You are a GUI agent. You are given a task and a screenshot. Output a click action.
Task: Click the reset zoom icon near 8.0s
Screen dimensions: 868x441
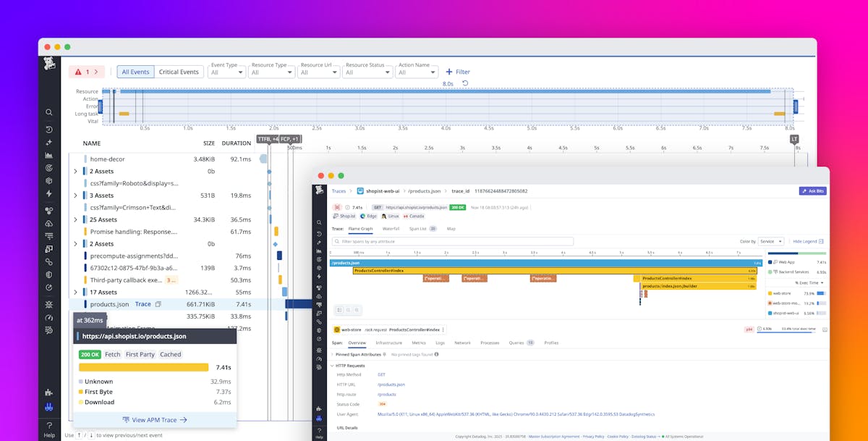click(x=465, y=83)
